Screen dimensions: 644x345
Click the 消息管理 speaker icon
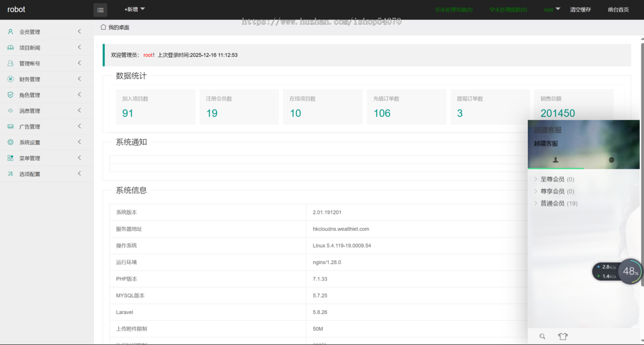(x=10, y=111)
